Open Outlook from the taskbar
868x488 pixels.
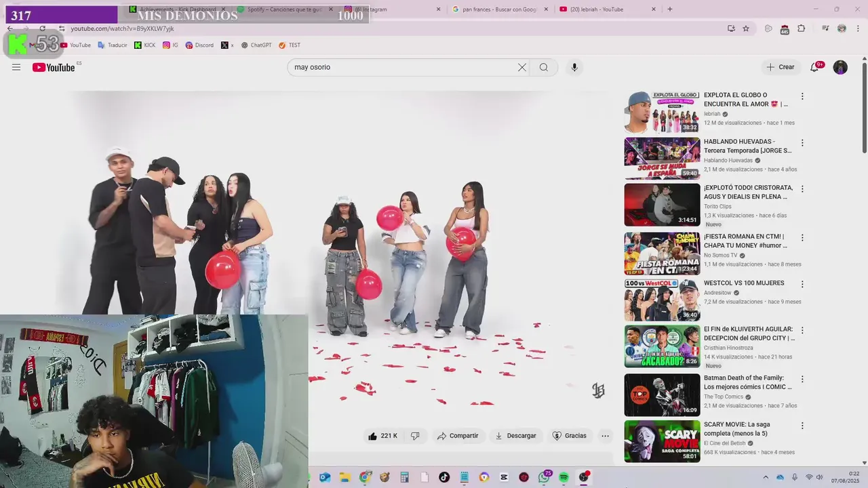pos(325,477)
